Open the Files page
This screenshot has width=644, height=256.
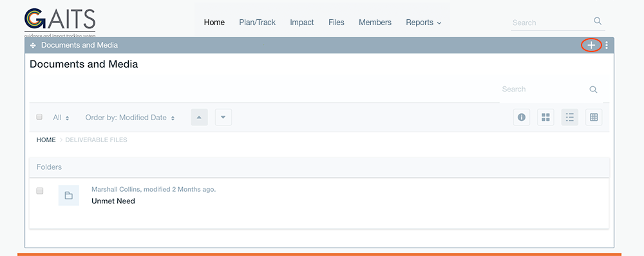click(x=336, y=23)
